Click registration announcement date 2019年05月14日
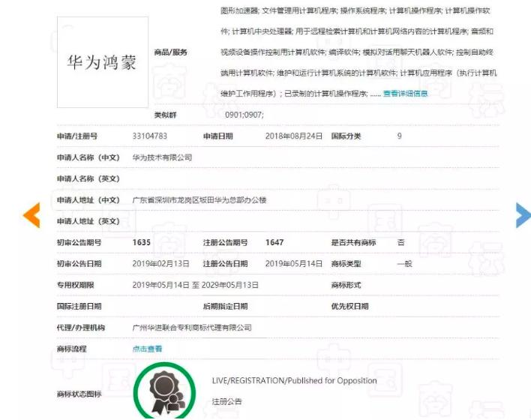 pyautogui.click(x=293, y=264)
